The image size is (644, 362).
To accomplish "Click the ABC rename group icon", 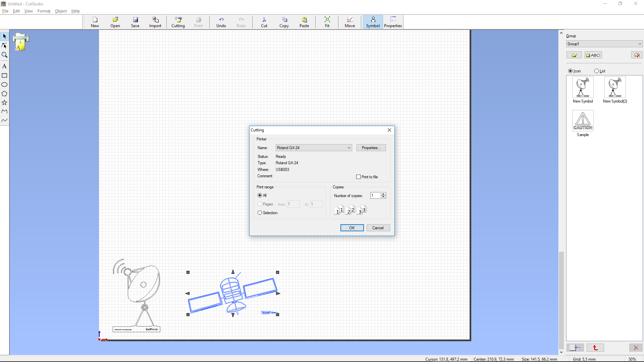I will click(x=593, y=55).
